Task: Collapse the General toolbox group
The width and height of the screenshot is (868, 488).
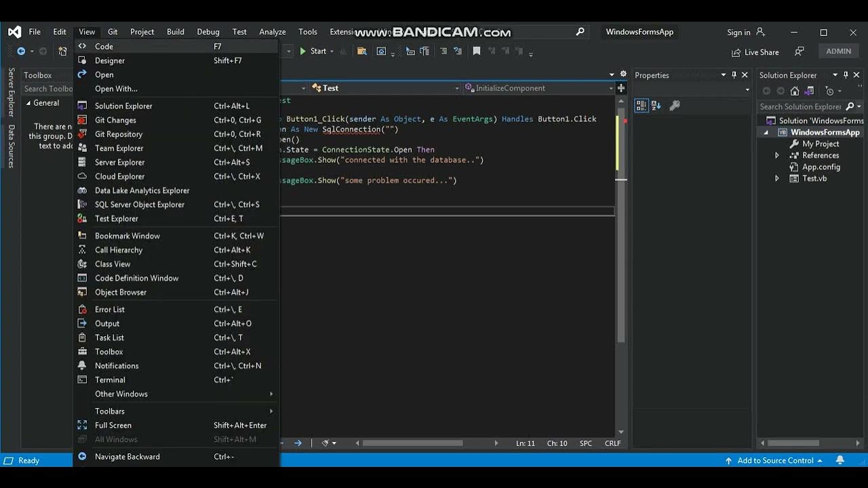Action: (28, 103)
